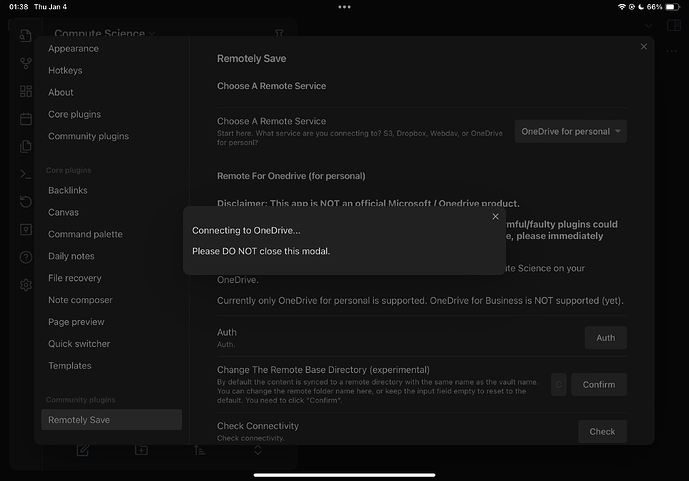Open the About section

(61, 92)
